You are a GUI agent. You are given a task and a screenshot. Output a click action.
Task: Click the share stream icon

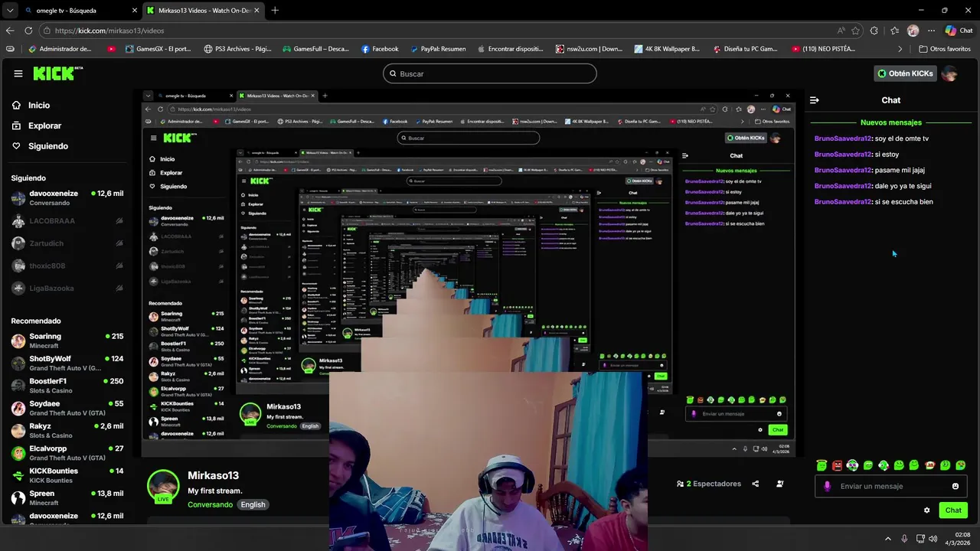pyautogui.click(x=756, y=484)
